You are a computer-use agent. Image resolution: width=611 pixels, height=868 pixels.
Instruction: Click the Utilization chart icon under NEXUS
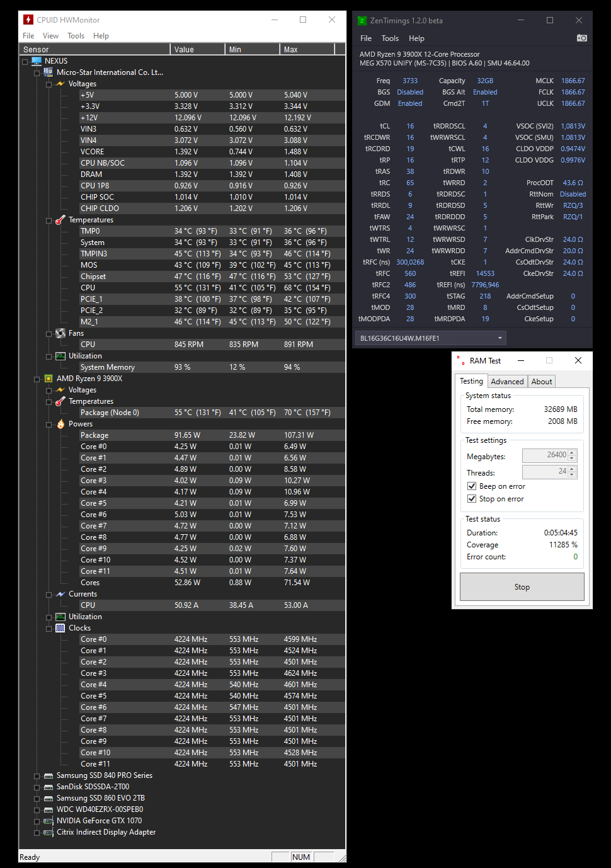click(x=60, y=355)
